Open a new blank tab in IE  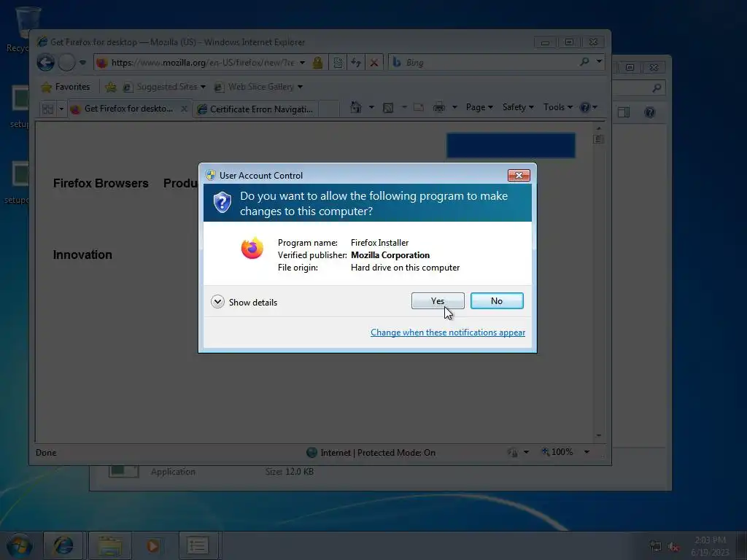(328, 109)
